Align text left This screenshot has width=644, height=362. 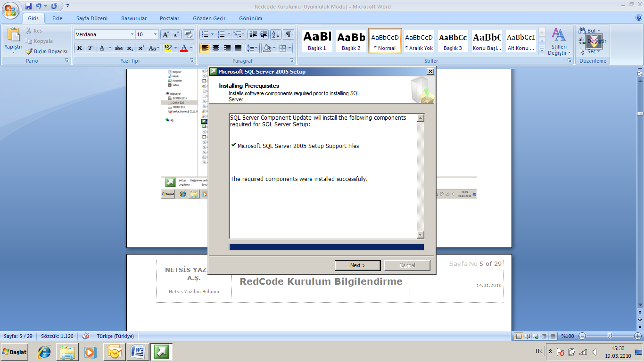tap(205, 48)
